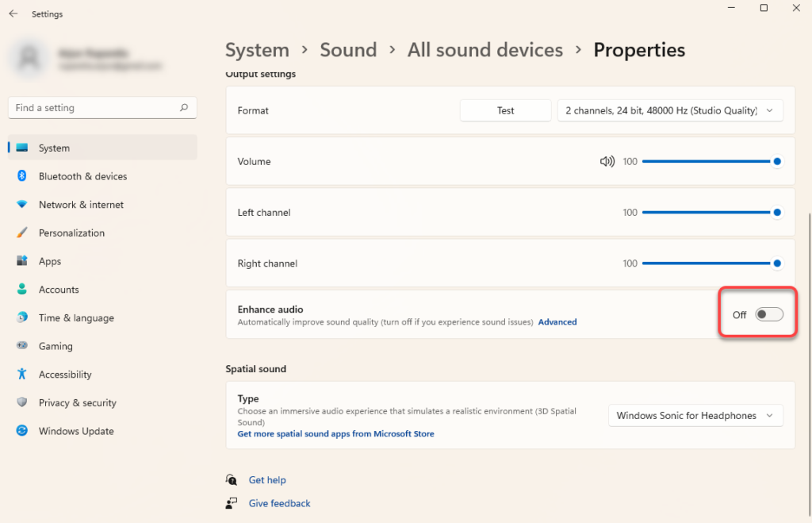
Task: Click the Network & internet wifi icon
Action: click(22, 205)
